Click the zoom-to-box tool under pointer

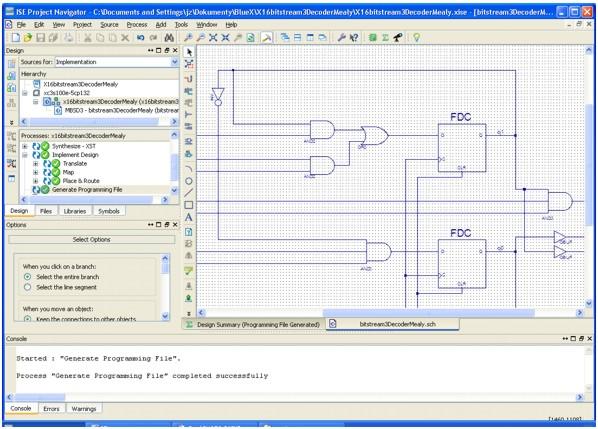tap(189, 64)
